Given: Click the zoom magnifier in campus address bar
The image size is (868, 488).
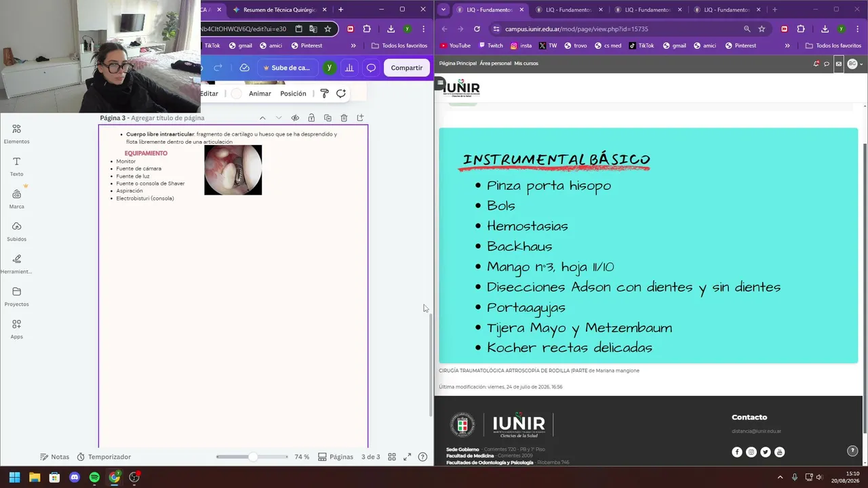Looking at the screenshot, I should click(747, 29).
